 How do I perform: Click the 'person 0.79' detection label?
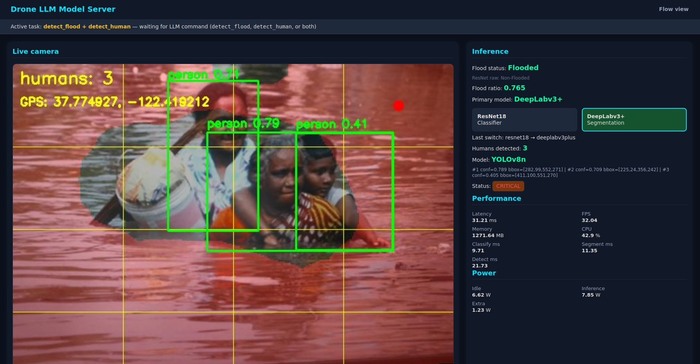click(243, 124)
